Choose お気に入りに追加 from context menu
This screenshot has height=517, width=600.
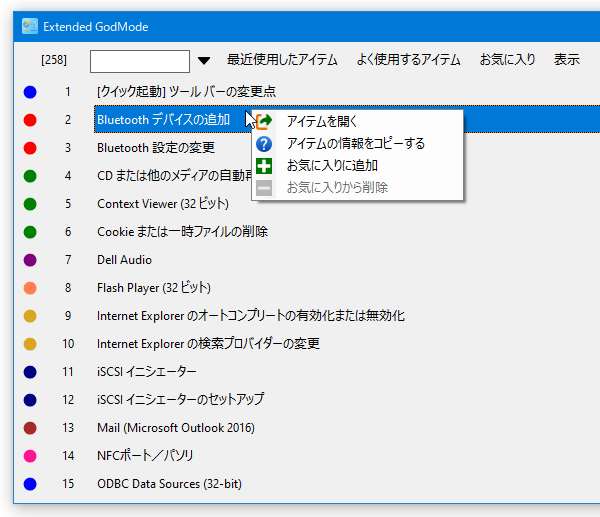coord(357,166)
